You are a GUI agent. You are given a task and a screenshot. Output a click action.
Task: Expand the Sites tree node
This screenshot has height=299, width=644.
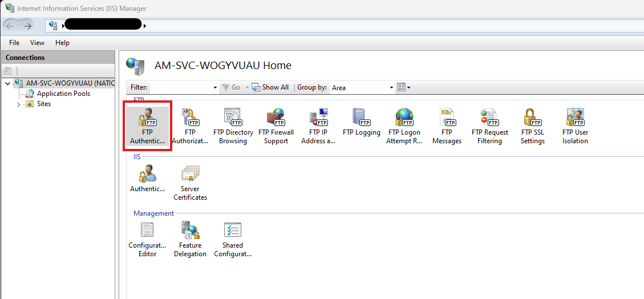pyautogui.click(x=19, y=104)
